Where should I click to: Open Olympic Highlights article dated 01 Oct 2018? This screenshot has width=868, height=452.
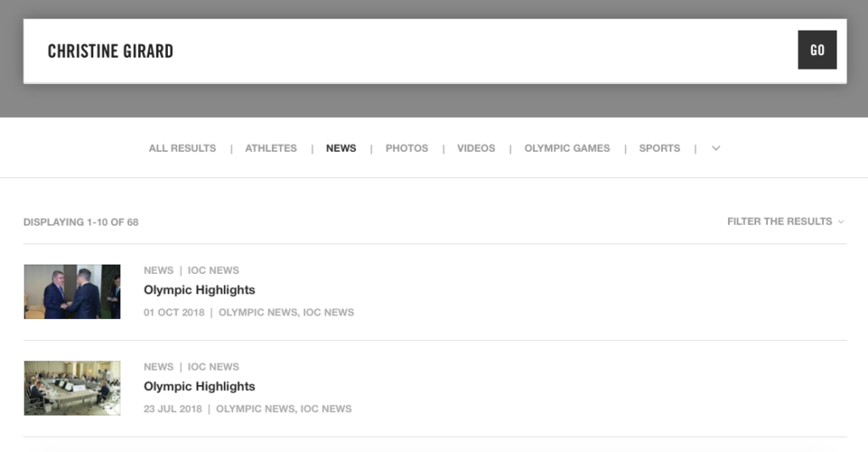click(x=199, y=290)
